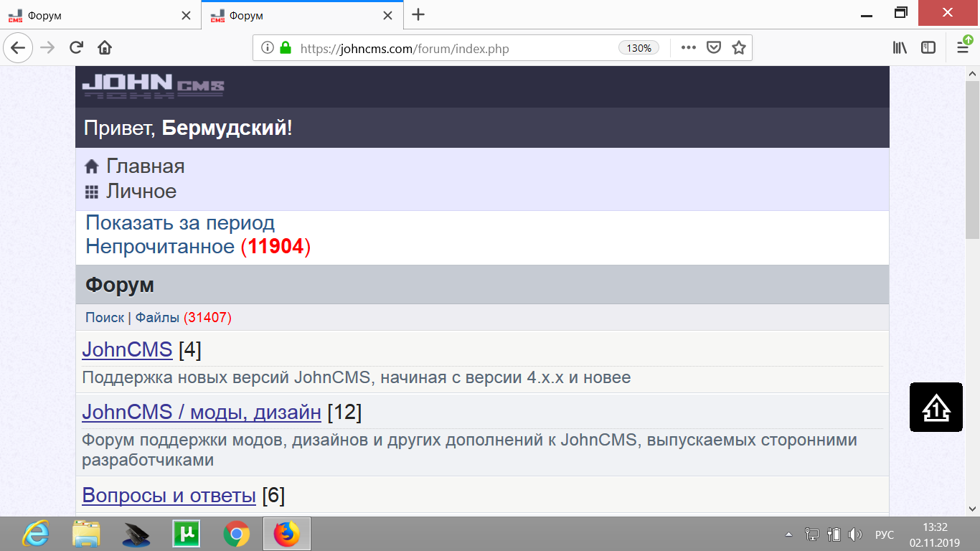Click the page vertical scrollbar thumb
The height and width of the screenshot is (551, 980).
[972, 158]
